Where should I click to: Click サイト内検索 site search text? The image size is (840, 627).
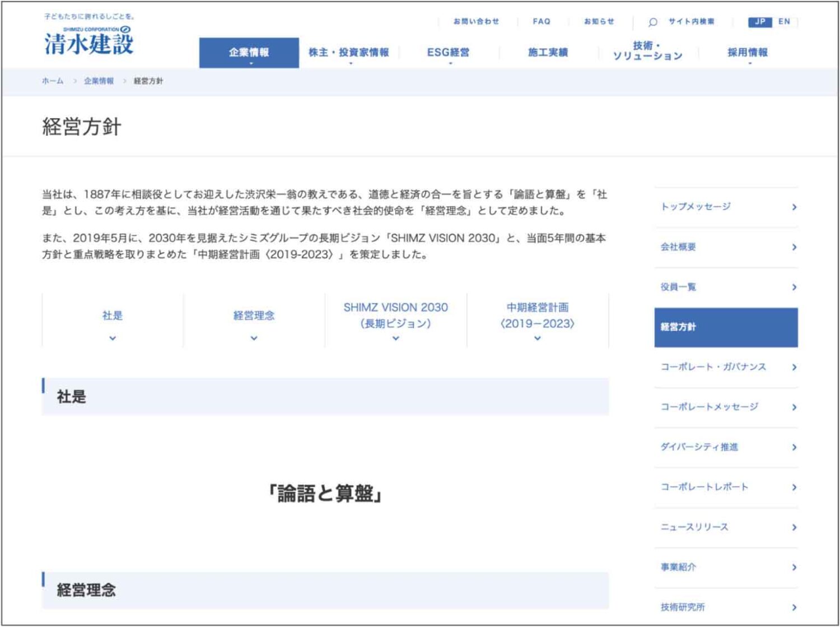coord(692,21)
